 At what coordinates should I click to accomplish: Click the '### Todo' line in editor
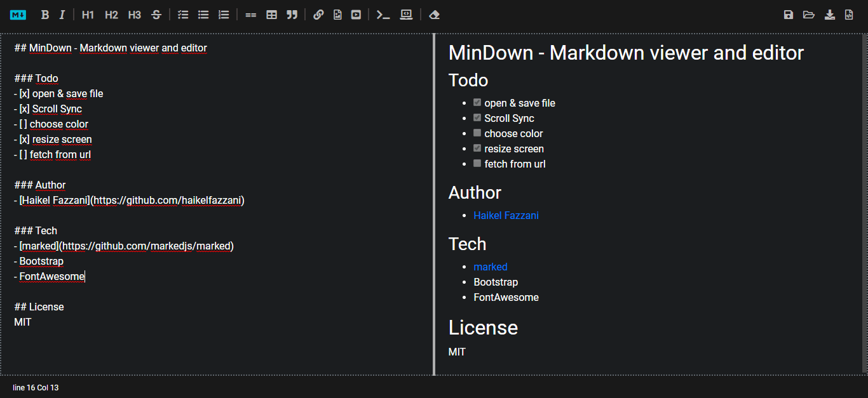[x=36, y=78]
